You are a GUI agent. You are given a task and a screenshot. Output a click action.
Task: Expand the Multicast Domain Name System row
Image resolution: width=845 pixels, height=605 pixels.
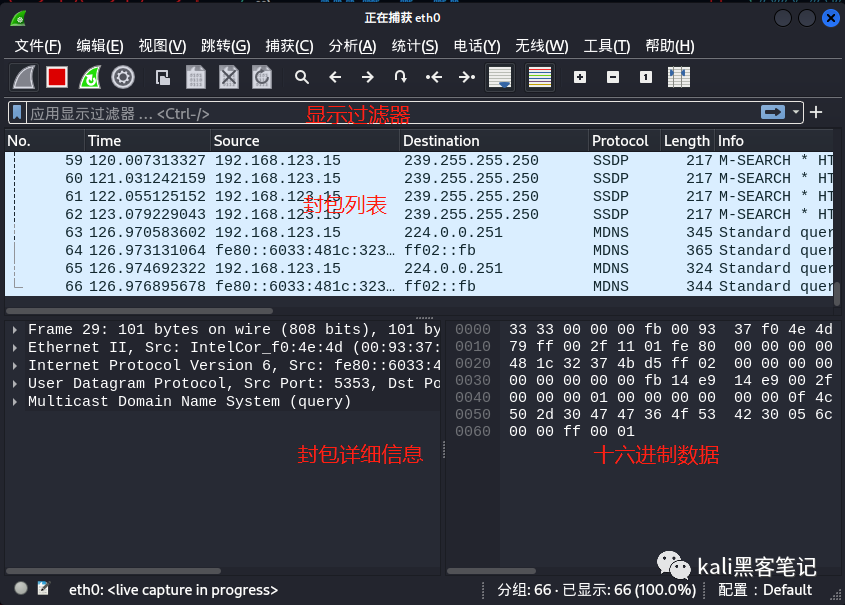[x=15, y=401]
